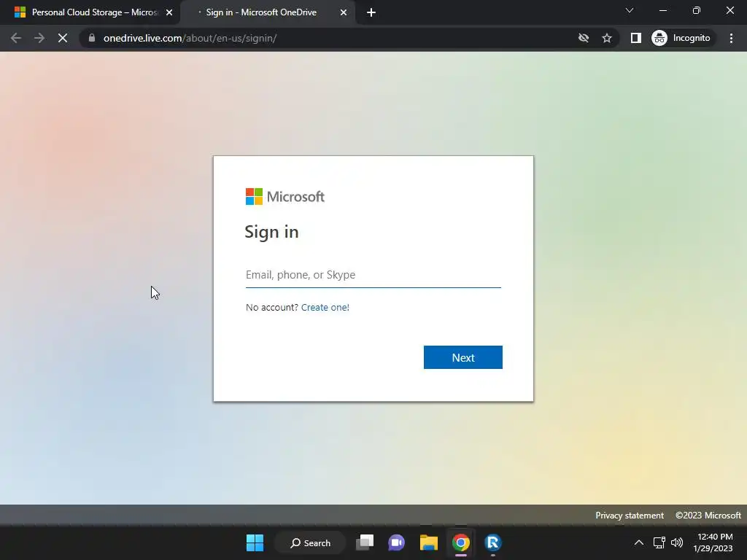Image resolution: width=747 pixels, height=560 pixels.
Task: Click the network tray icon
Action: tap(659, 542)
